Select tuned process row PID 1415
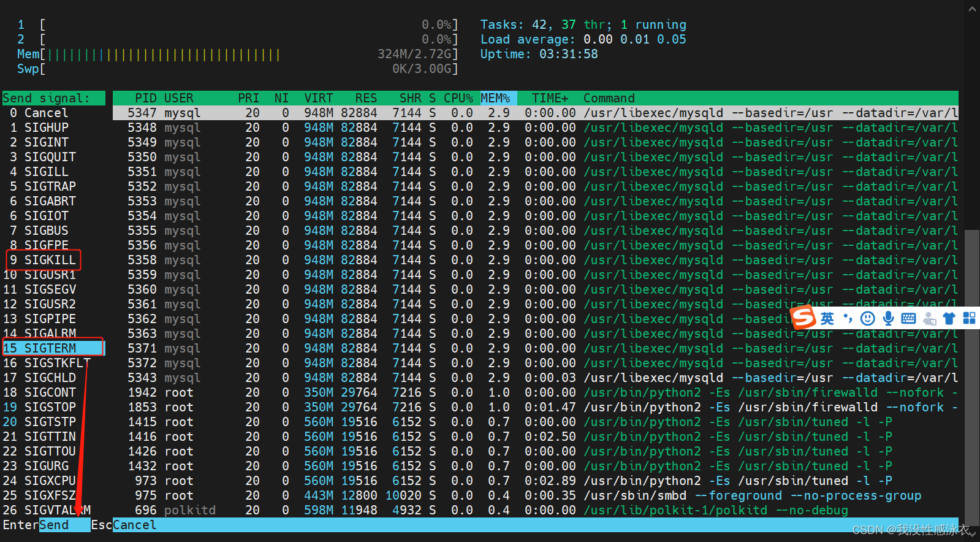Screen dimensions: 980x542 [536, 422]
